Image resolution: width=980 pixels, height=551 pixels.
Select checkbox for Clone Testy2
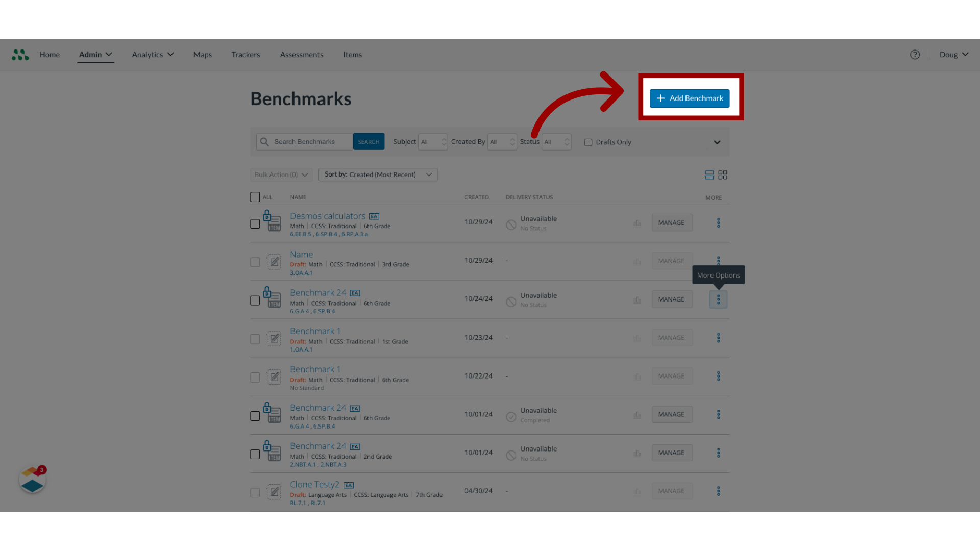pos(255,493)
